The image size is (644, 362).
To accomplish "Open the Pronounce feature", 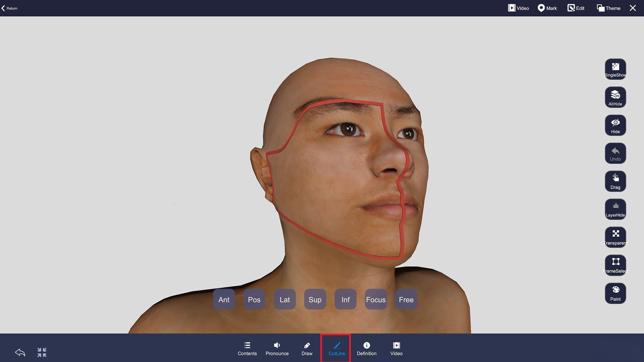I will click(277, 348).
